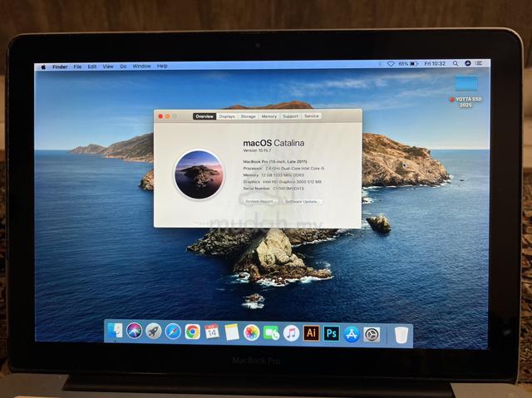Image resolution: width=532 pixels, height=398 pixels.
Task: Switch to the Service tab
Action: click(x=312, y=116)
